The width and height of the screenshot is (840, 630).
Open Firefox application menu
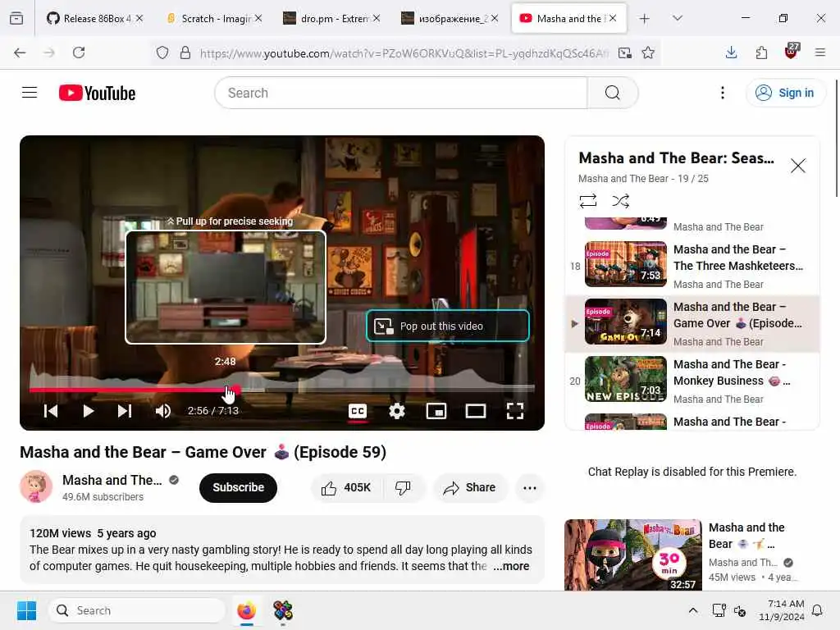819,52
